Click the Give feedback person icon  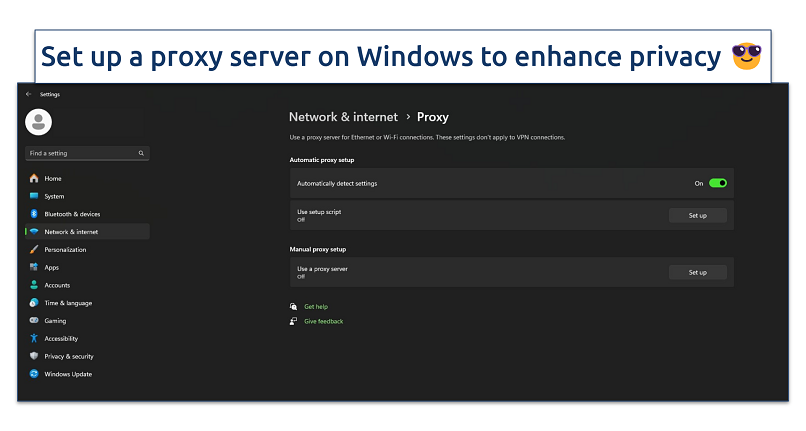coord(294,321)
